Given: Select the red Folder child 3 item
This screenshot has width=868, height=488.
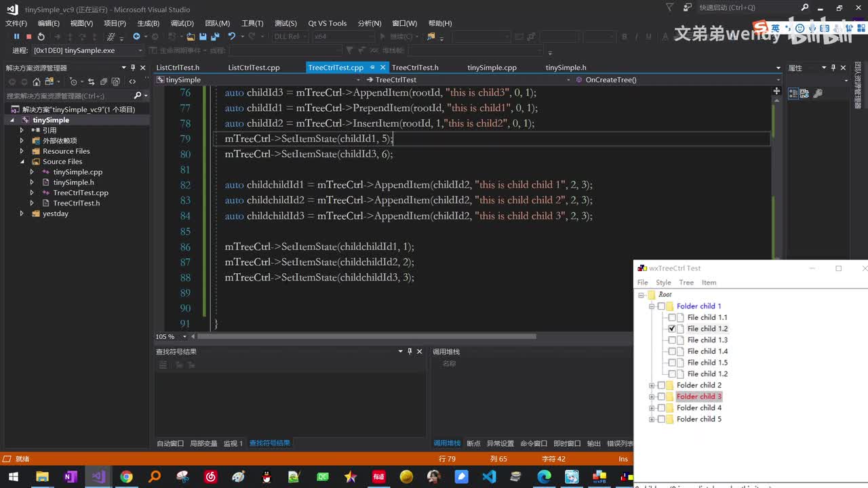Looking at the screenshot, I should (x=698, y=396).
